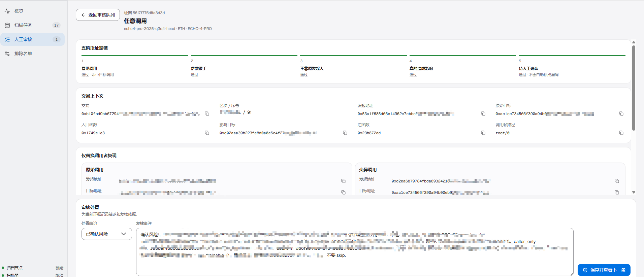Click the 扫描任务 database icon

tap(7, 25)
